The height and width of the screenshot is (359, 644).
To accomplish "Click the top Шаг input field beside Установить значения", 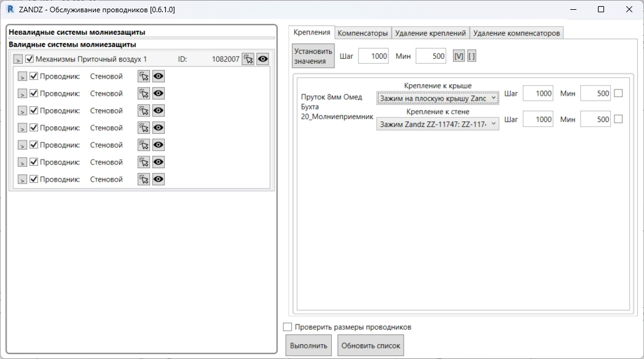I will pos(374,56).
